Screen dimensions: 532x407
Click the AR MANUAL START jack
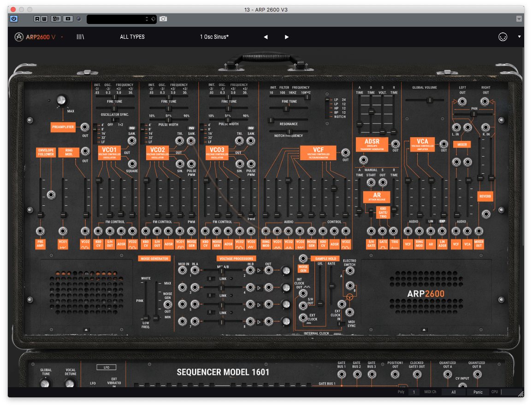pyautogui.click(x=371, y=182)
